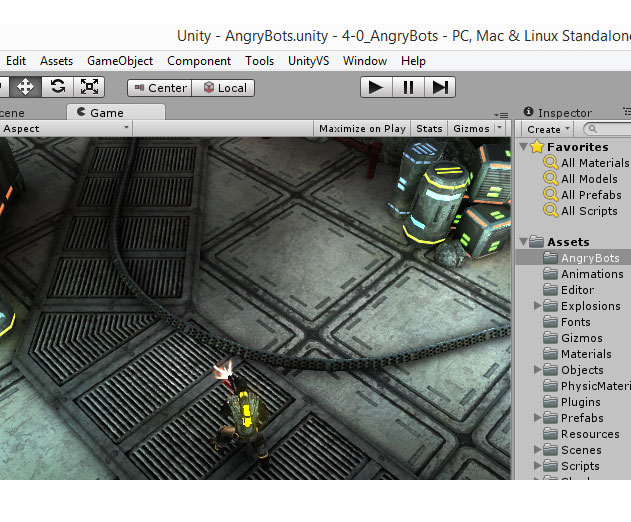
Task: Click the All Scripts magnifier icon
Action: click(x=551, y=210)
